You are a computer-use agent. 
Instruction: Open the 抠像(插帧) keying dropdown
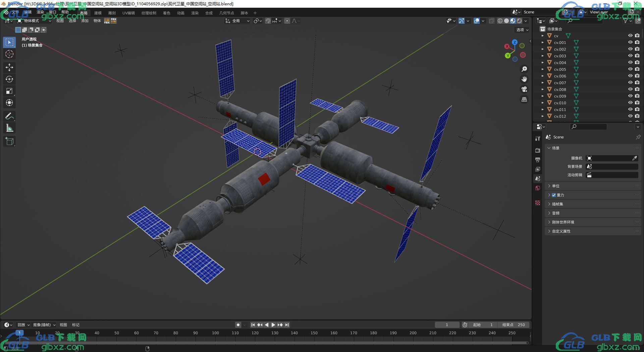pyautogui.click(x=44, y=325)
